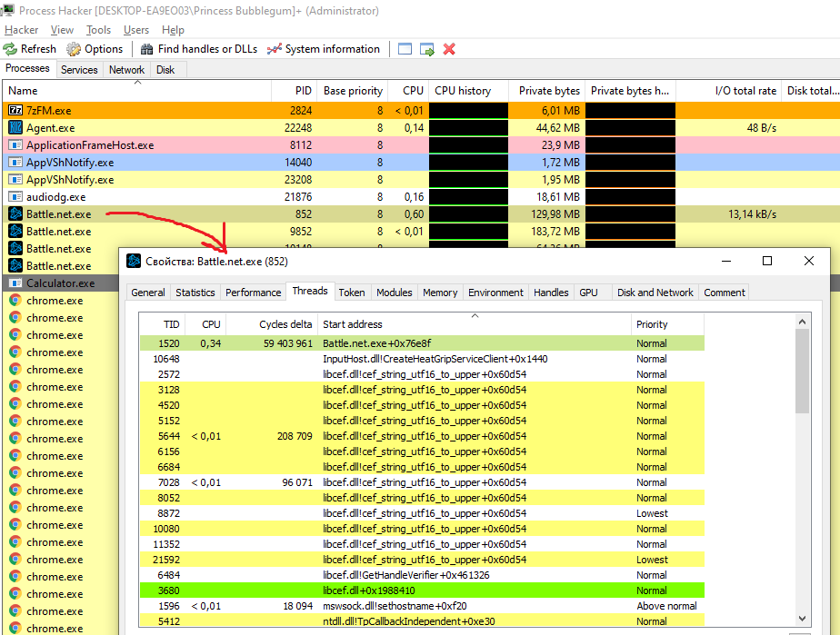Select the 7zFM.exe process icon
Screen dimensions: 840x635
(15, 110)
